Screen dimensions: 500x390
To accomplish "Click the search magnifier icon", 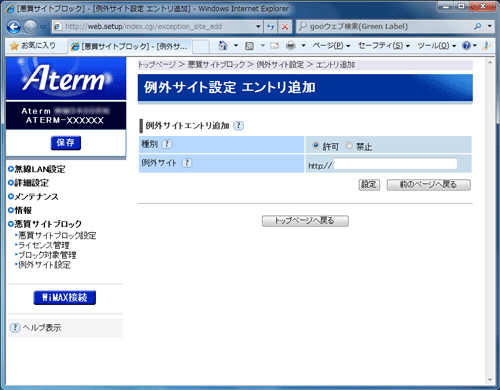I will point(478,26).
